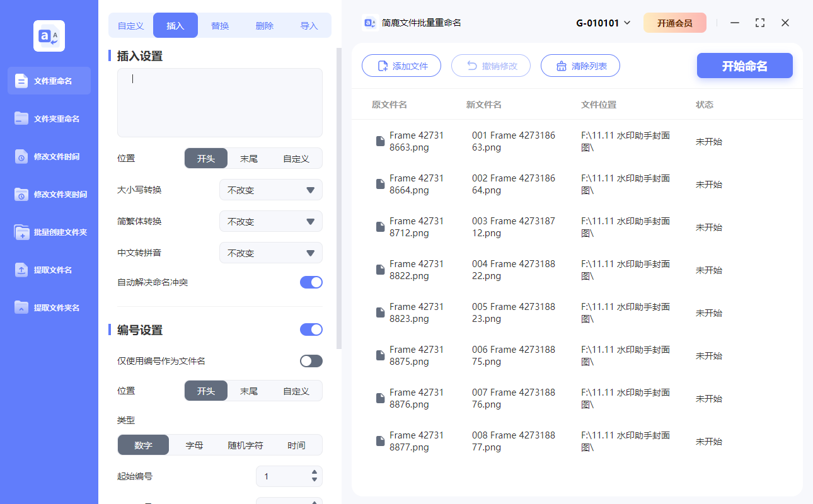
Task: Click the 状态 column header
Action: tap(705, 105)
